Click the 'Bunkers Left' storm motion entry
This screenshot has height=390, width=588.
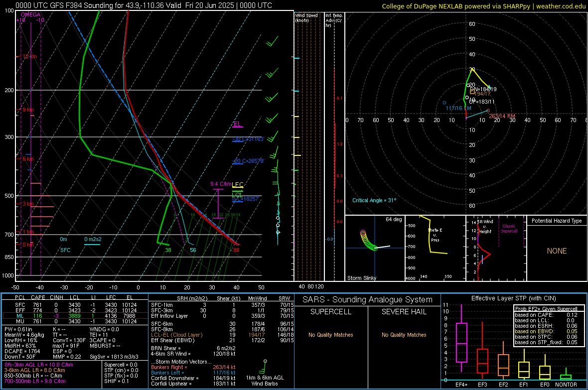click(193, 373)
